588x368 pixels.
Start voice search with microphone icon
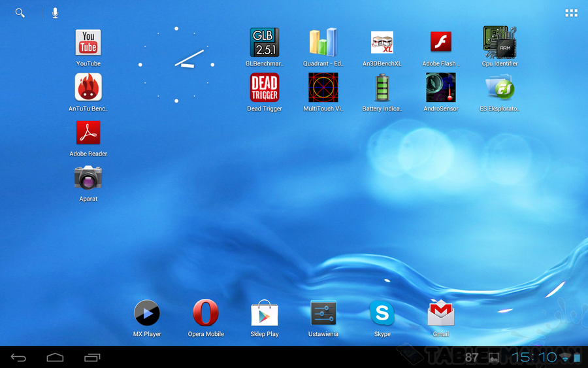55,13
